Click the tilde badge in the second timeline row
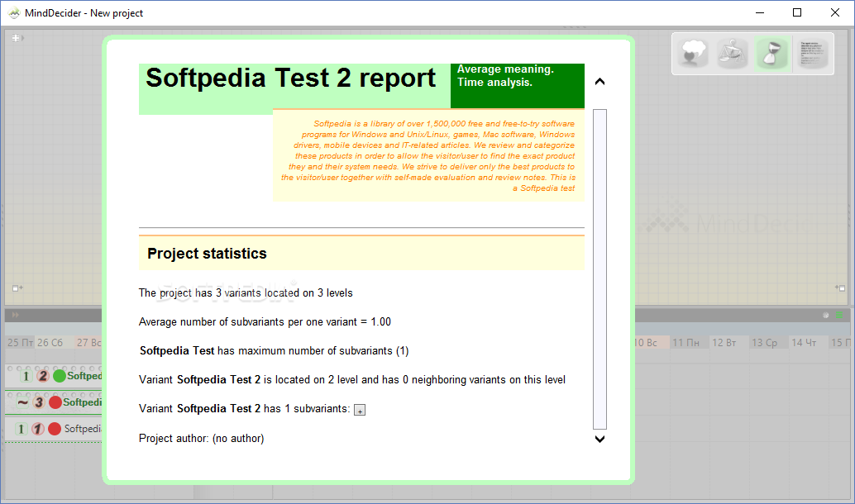Viewport: 855px width, 504px height. [22, 402]
